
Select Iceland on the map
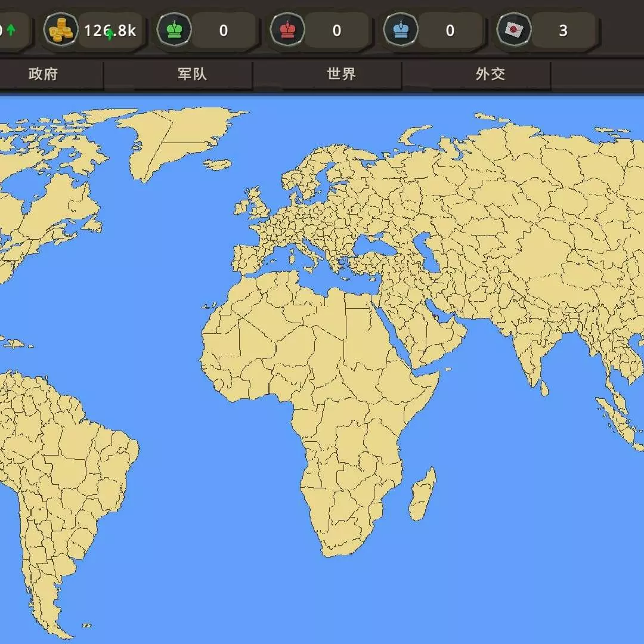tap(217, 163)
